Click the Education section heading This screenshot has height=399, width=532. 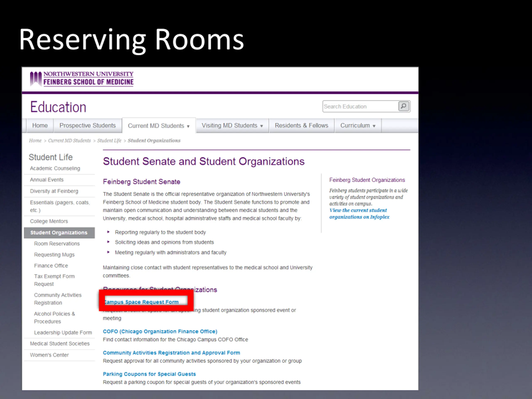point(58,107)
